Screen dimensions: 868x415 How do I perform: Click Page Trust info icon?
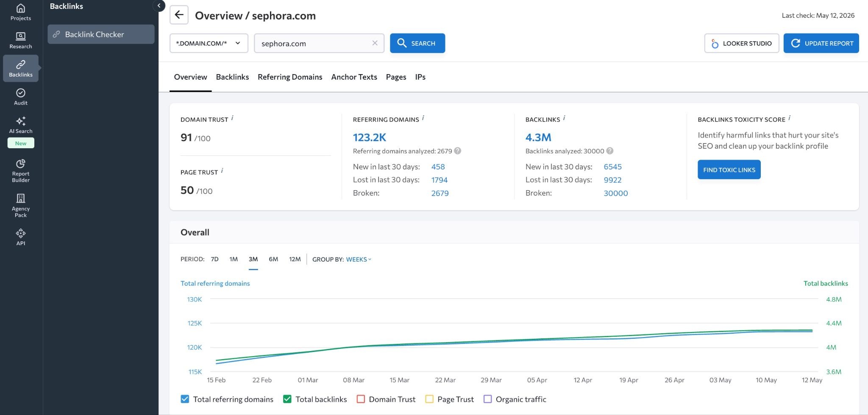tap(222, 171)
